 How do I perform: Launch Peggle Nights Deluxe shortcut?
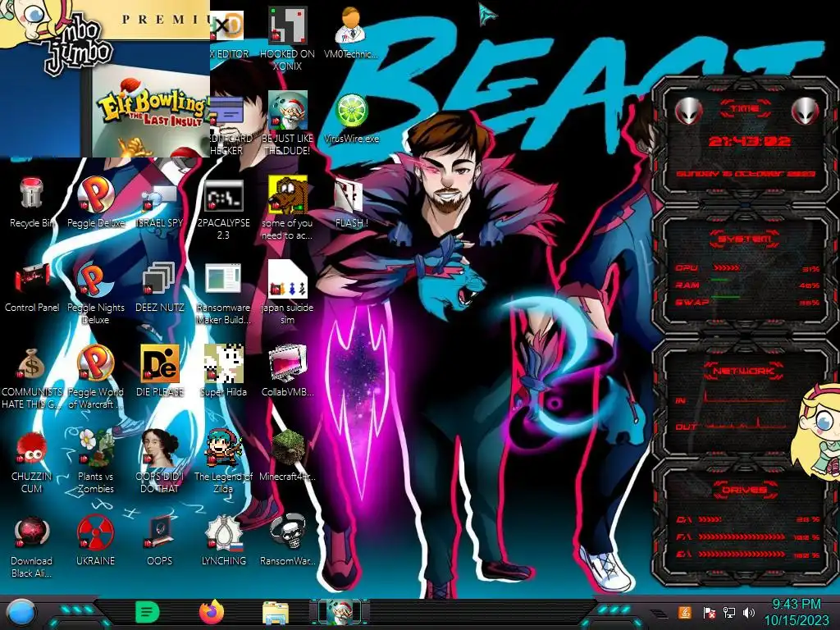point(95,293)
